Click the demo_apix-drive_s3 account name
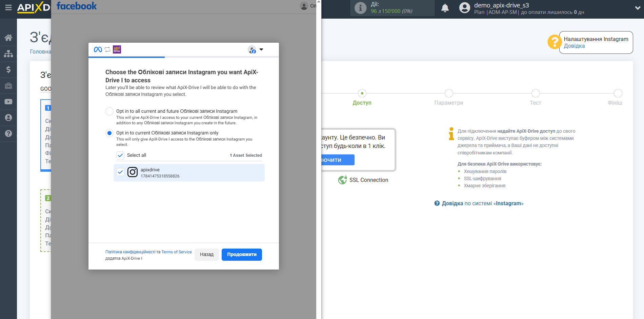 pos(501,5)
